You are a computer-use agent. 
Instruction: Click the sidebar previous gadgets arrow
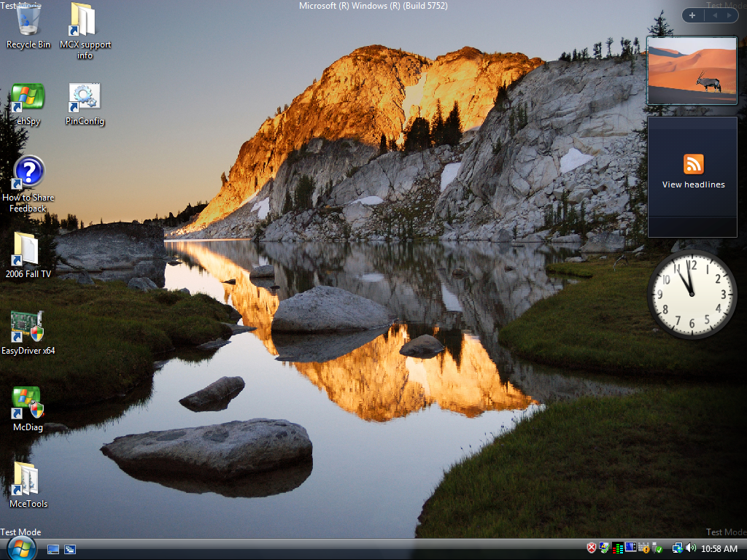point(716,15)
